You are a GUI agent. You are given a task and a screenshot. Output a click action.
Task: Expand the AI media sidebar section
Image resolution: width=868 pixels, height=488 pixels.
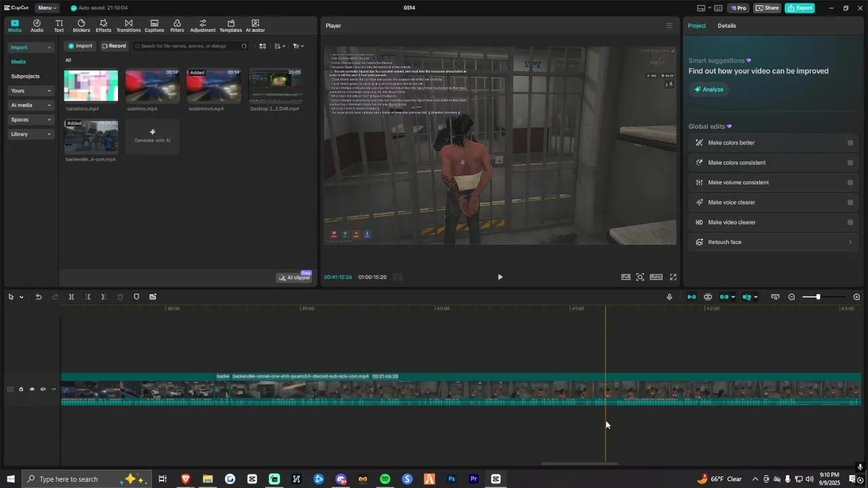click(31, 105)
